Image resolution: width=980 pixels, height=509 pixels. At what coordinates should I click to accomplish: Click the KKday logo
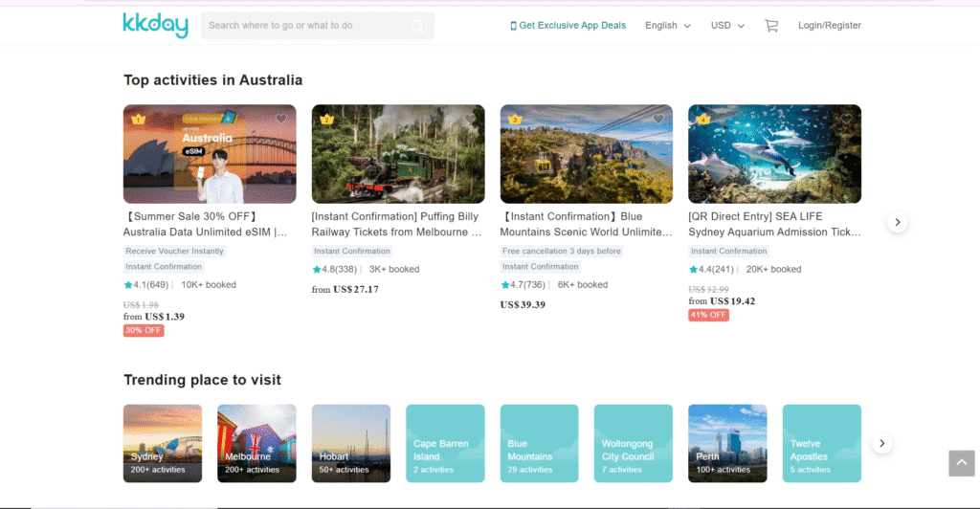pos(155,25)
